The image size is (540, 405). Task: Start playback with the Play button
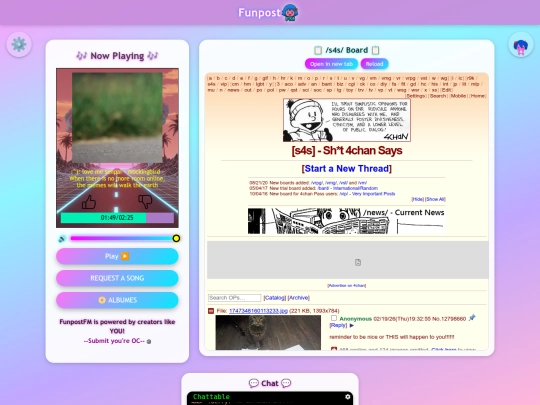(x=117, y=256)
